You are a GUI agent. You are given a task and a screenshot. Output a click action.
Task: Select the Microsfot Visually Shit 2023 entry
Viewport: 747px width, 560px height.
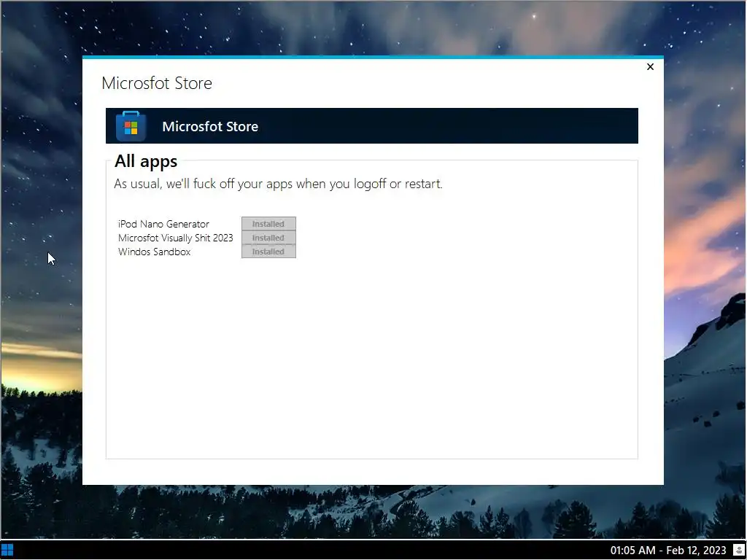click(x=175, y=238)
